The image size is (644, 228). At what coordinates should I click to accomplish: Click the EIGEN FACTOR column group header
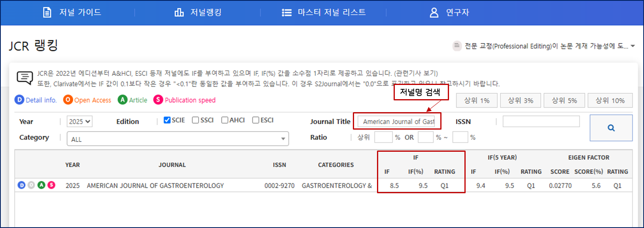589,157
